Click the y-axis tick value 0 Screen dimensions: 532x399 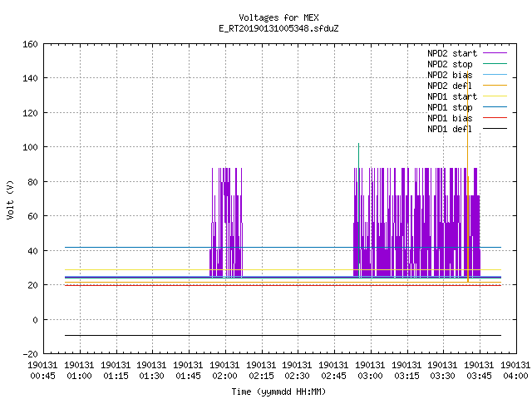click(35, 319)
